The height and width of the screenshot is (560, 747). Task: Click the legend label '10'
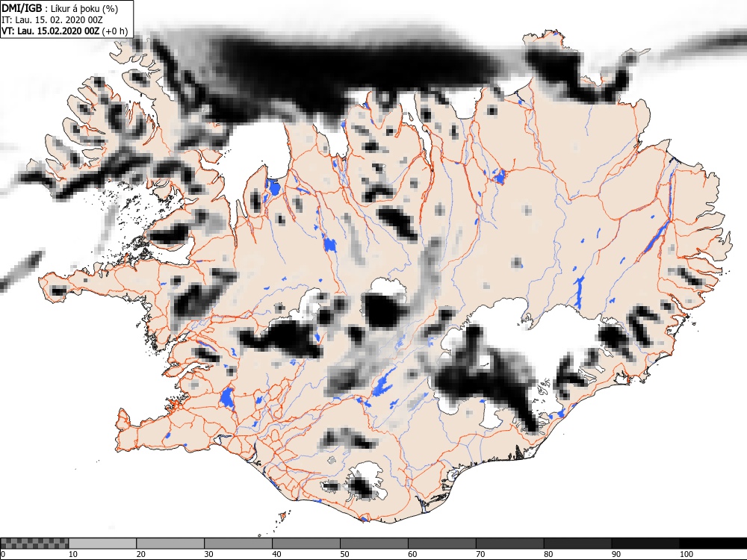(x=73, y=554)
